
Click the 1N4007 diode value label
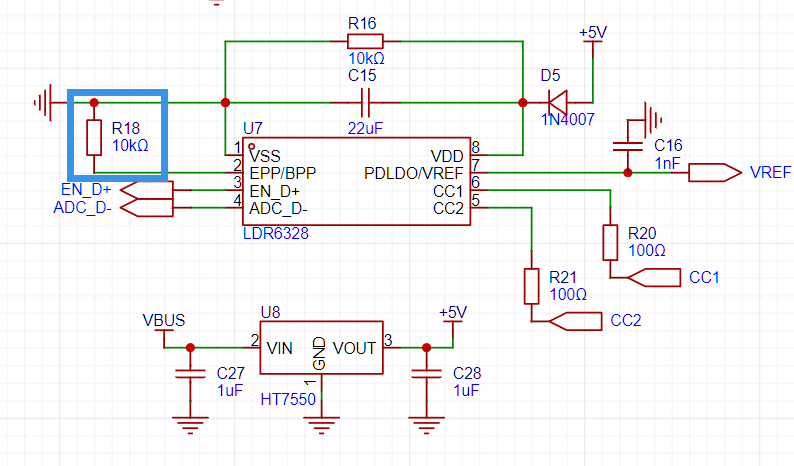pyautogui.click(x=568, y=120)
